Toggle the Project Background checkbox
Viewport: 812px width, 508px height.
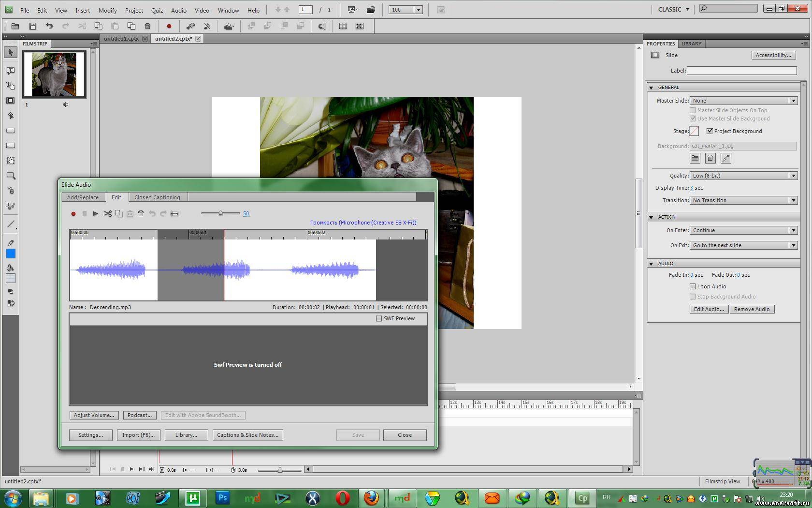[710, 131]
